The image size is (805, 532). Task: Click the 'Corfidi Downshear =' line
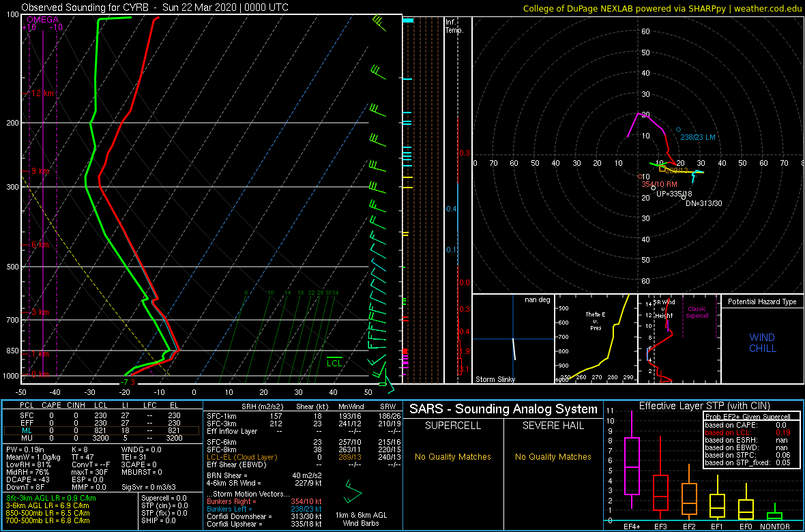pyautogui.click(x=265, y=516)
